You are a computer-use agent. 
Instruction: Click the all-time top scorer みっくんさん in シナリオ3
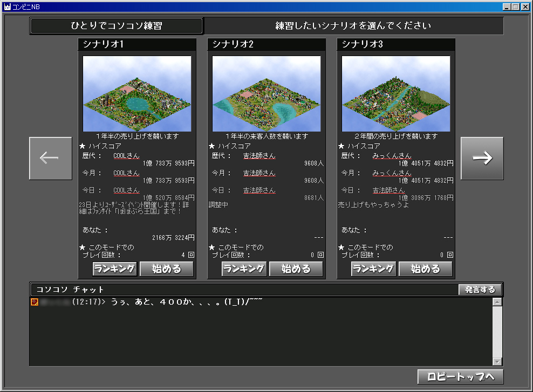tap(392, 156)
